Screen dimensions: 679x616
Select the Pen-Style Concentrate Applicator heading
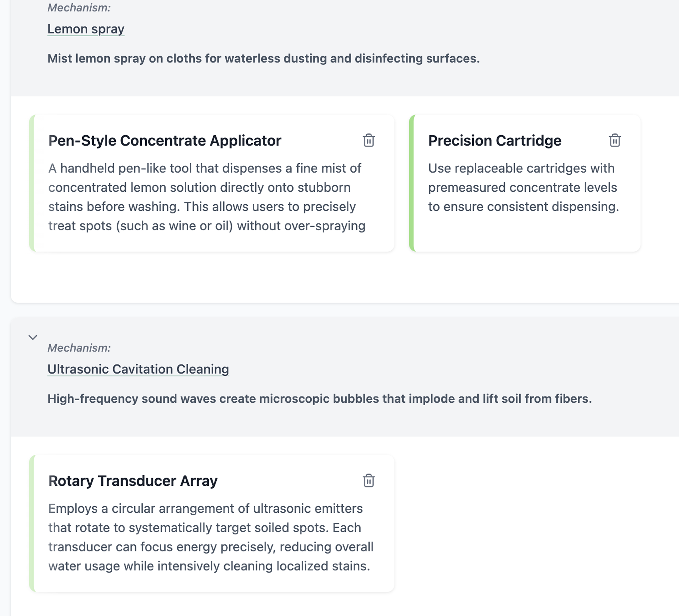(x=165, y=141)
